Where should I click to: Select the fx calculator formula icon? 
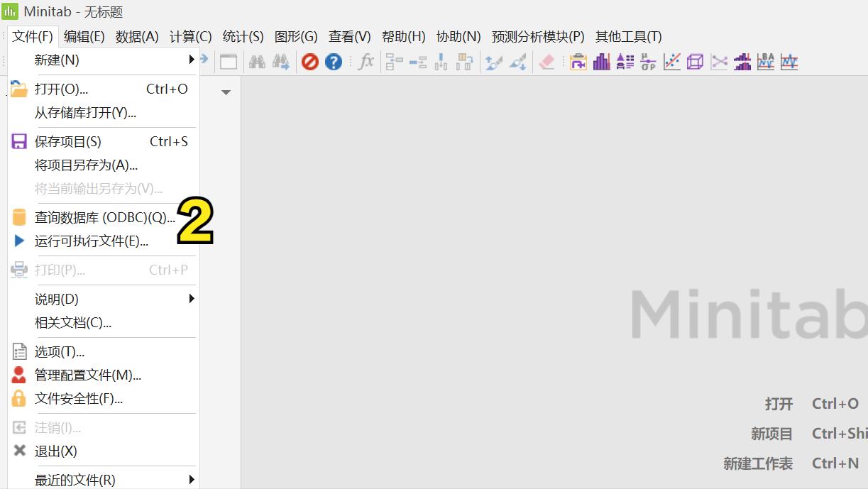coord(366,62)
